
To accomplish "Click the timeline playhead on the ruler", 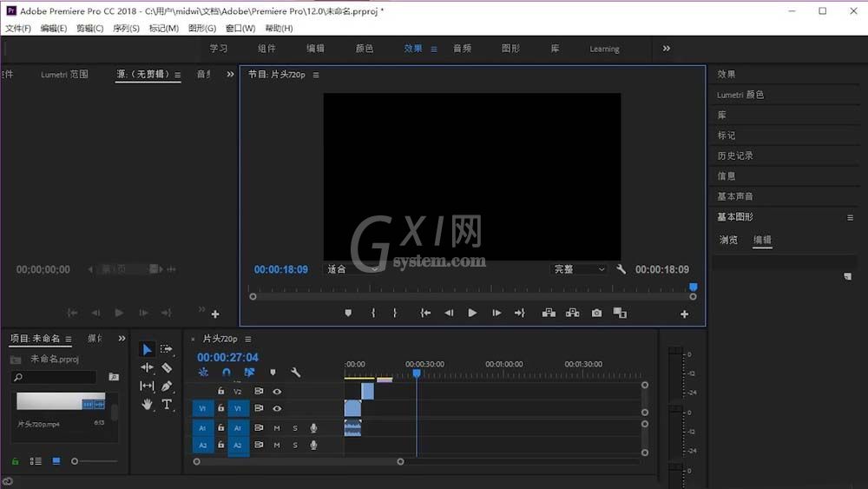I will point(417,373).
